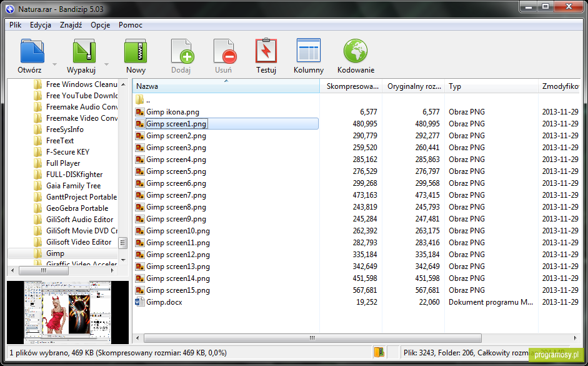Click the PNG icon of Gimp ikona.png
The width and height of the screenshot is (588, 366).
click(140, 112)
